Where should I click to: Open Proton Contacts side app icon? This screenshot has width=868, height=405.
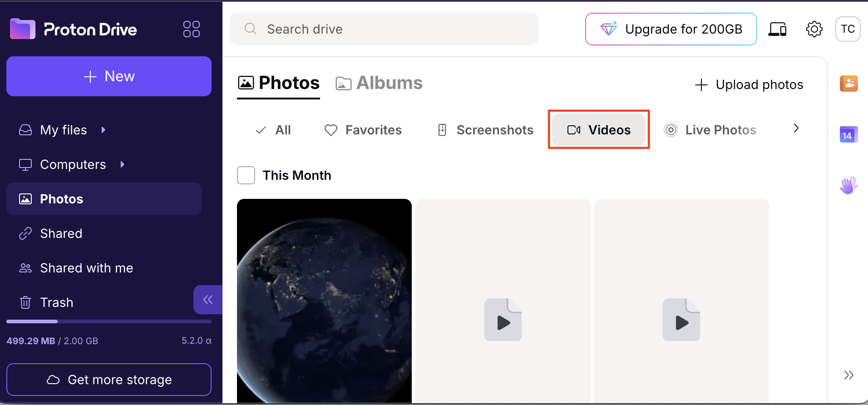[848, 84]
